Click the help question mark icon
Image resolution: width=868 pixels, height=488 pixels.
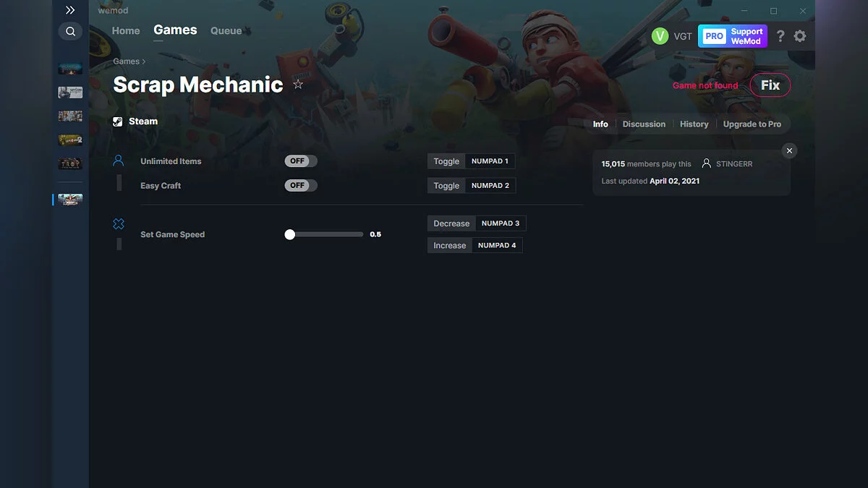point(780,35)
